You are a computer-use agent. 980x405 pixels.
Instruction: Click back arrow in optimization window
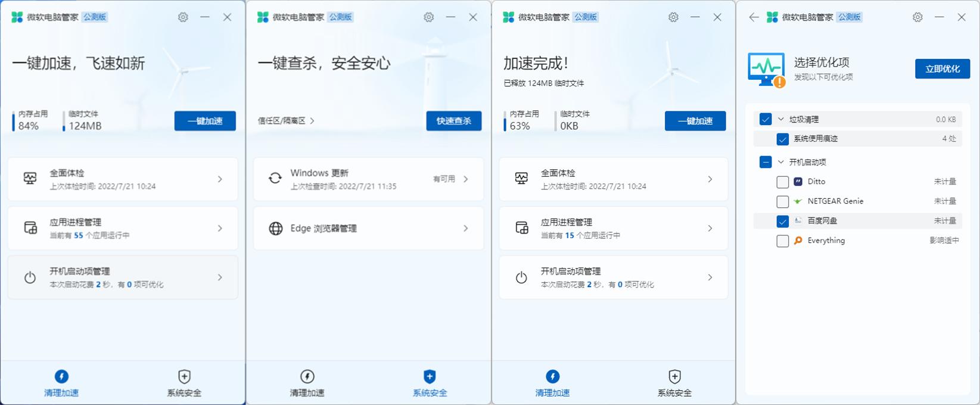[x=754, y=17]
